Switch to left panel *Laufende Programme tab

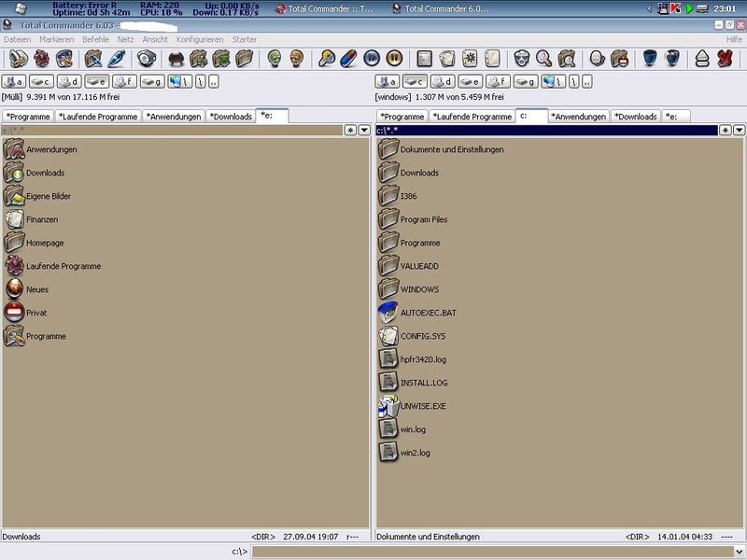(98, 117)
